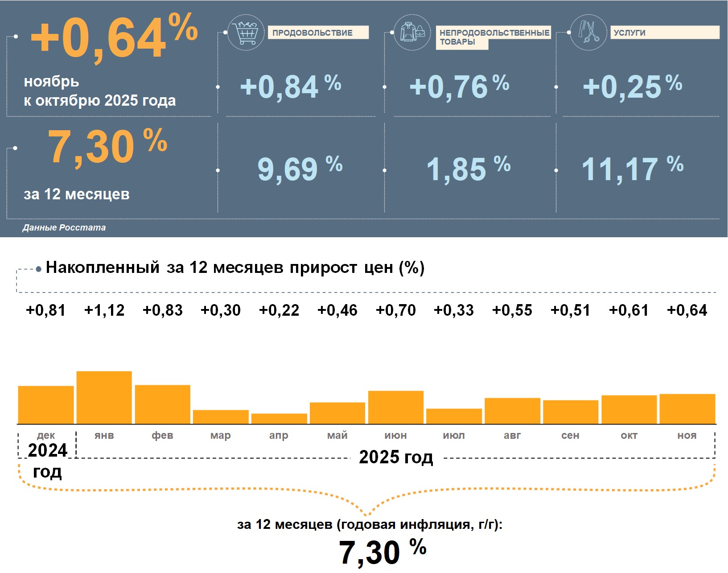Screen dimensions: 728x573
Task: Click the hoodie and handbag icon
Action: coord(412,33)
